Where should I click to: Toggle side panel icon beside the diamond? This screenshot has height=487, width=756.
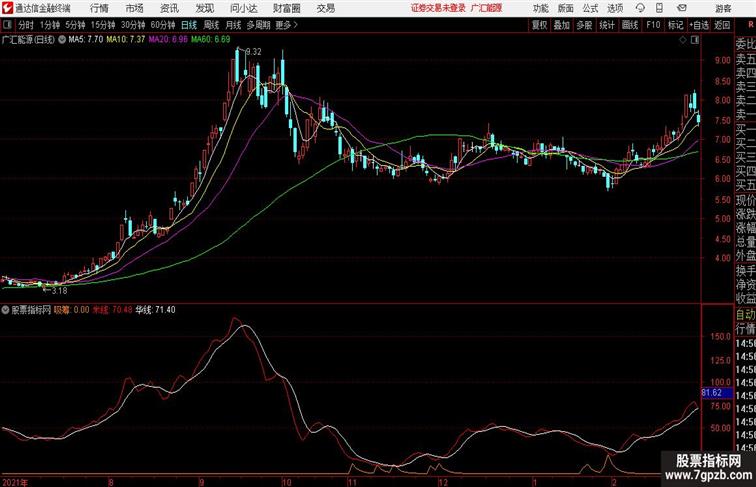pos(695,40)
